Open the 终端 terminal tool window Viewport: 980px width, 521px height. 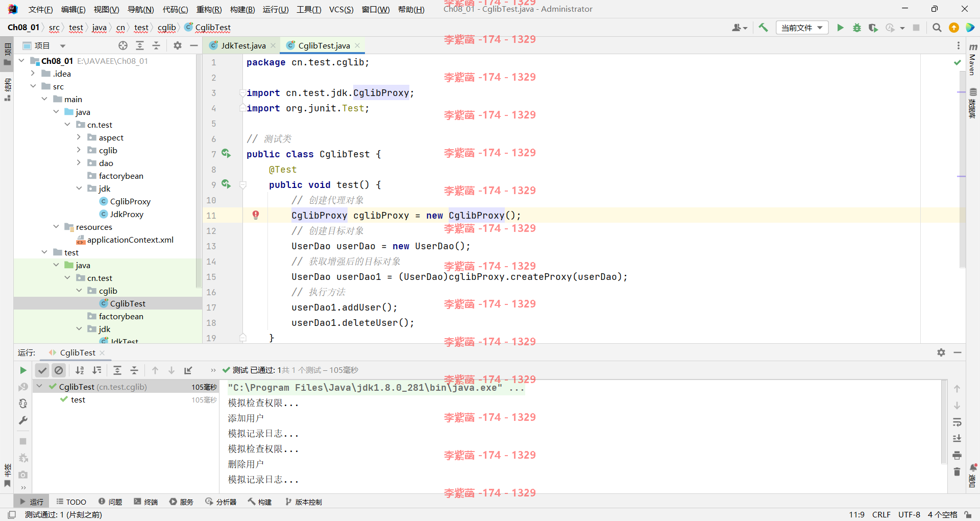tap(146, 502)
